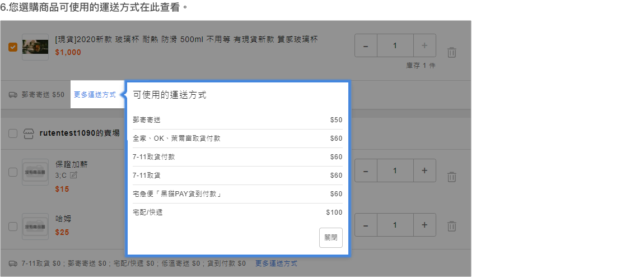Select 7-11取貨付款 row in shipping list
Image resolution: width=644 pixels, height=277 pixels.
[237, 157]
